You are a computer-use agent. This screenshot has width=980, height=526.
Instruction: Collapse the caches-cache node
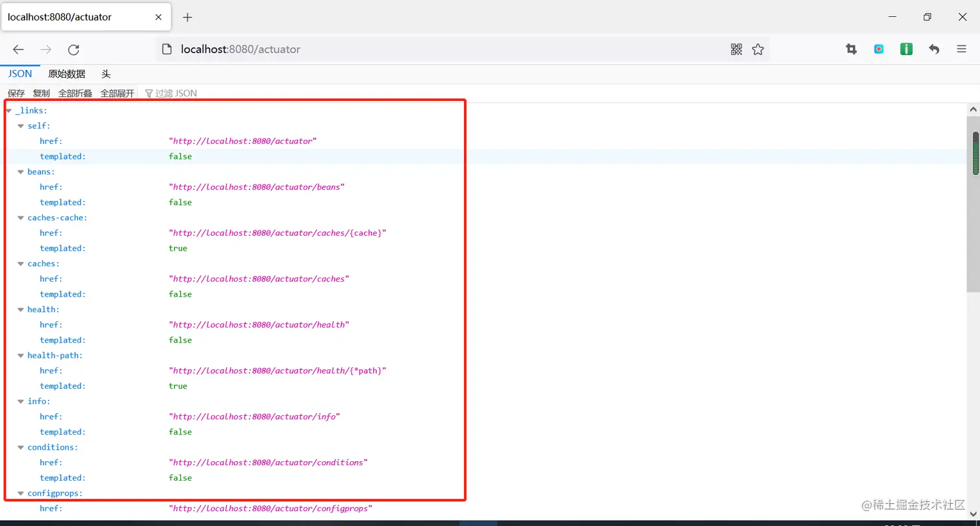pos(21,218)
